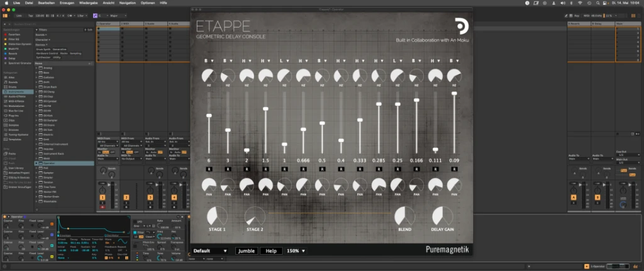Open the Default preset dropdown in Etappe
The image size is (644, 271).
[x=210, y=250]
